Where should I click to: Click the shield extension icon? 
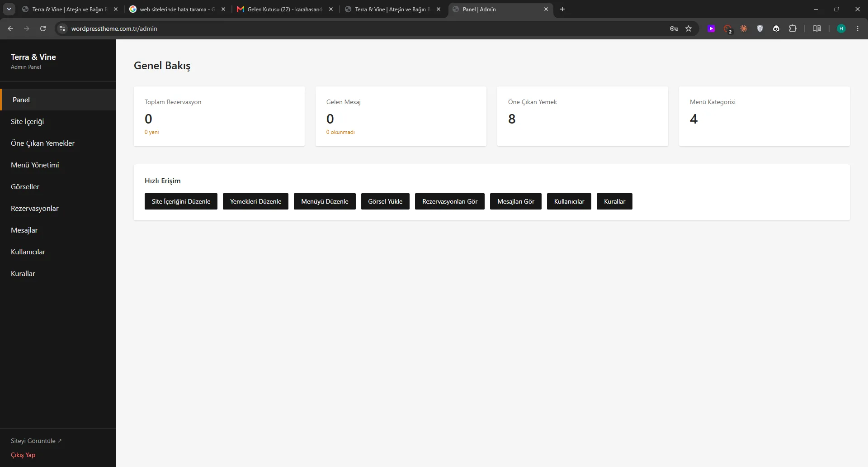pyautogui.click(x=760, y=29)
